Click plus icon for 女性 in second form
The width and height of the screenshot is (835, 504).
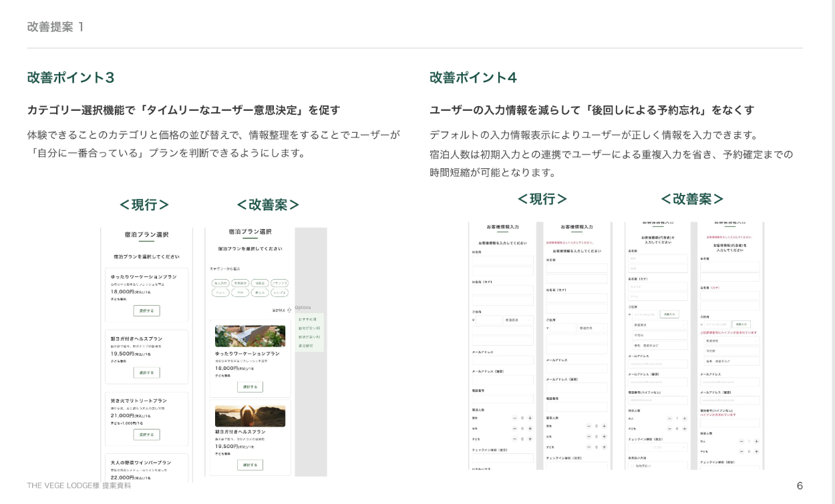(x=604, y=436)
